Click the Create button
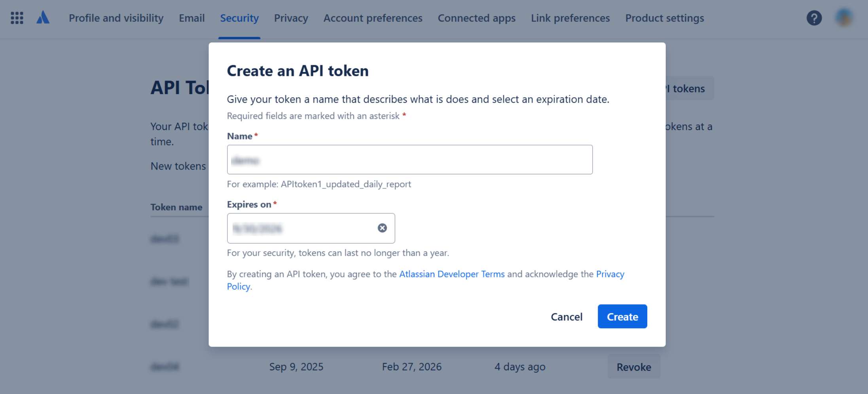The width and height of the screenshot is (868, 394). pyautogui.click(x=622, y=317)
